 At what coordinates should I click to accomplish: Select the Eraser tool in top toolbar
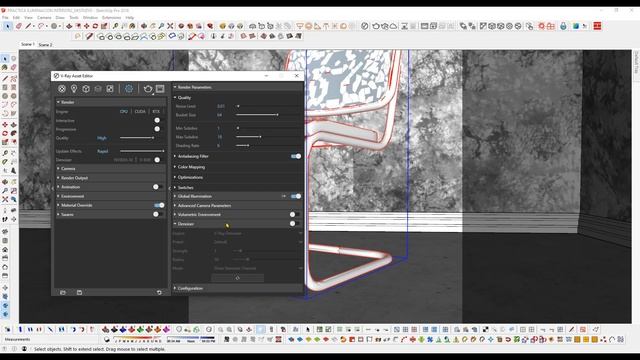pyautogui.click(x=19, y=26)
